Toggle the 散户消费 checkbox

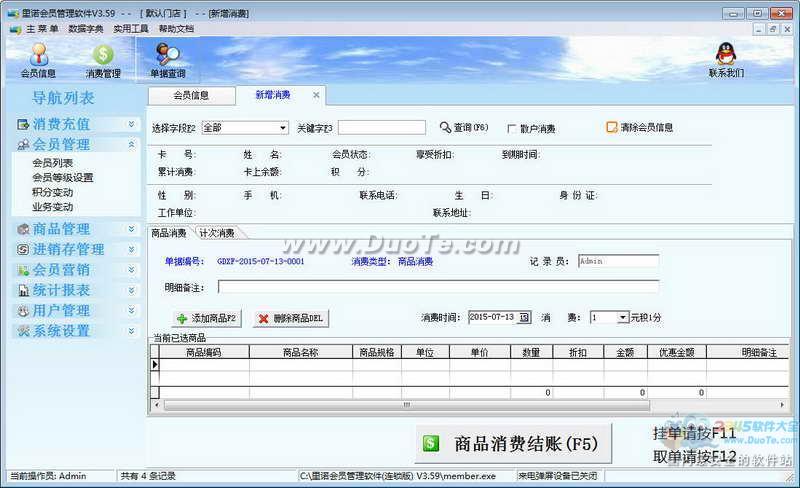pos(512,129)
